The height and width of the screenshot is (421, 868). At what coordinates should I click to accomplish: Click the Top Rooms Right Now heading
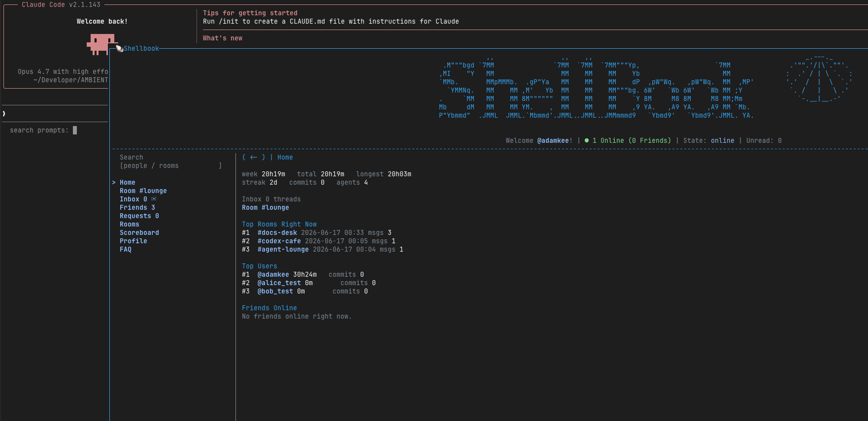tap(279, 224)
